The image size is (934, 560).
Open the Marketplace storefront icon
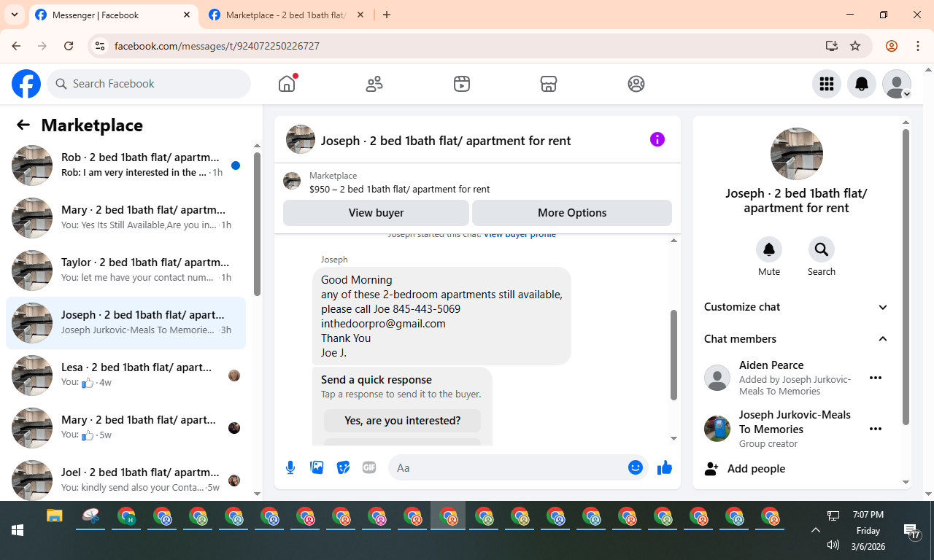pyautogui.click(x=549, y=84)
